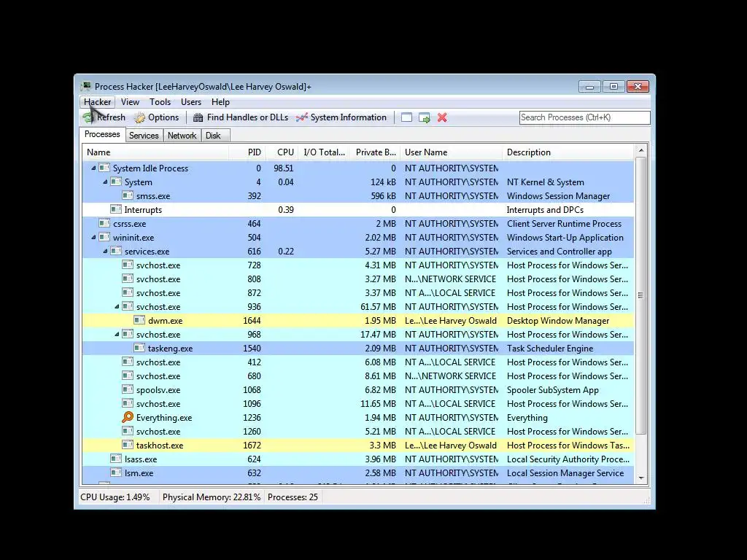Select the Processes tab
747x560 pixels.
coord(102,134)
